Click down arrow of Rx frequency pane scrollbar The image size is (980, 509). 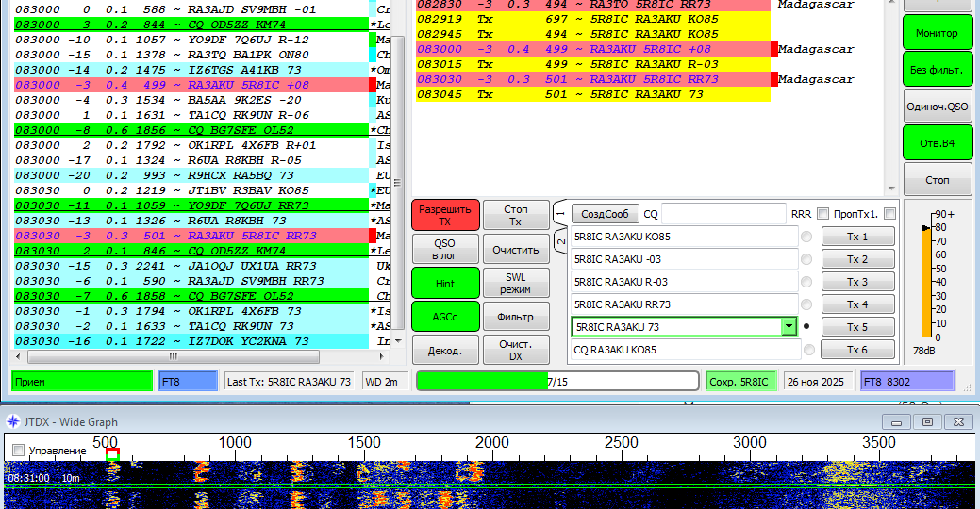tap(891, 188)
